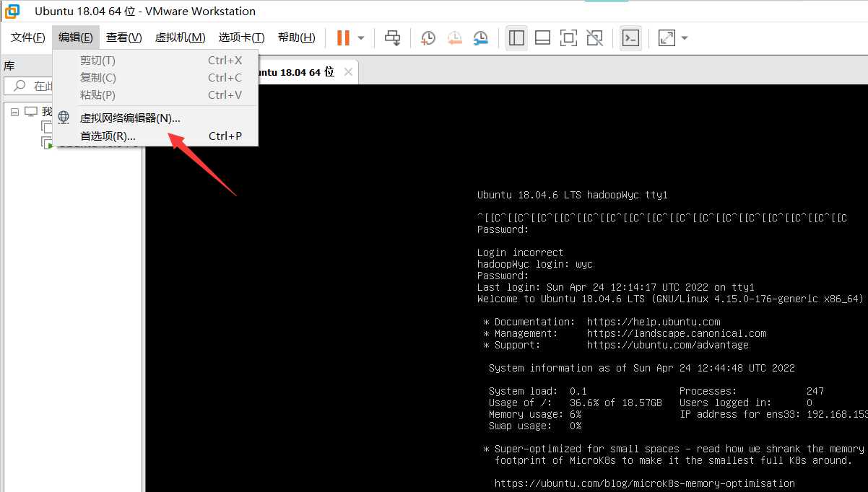
Task: Open the 帮助(H) menu
Action: point(297,38)
